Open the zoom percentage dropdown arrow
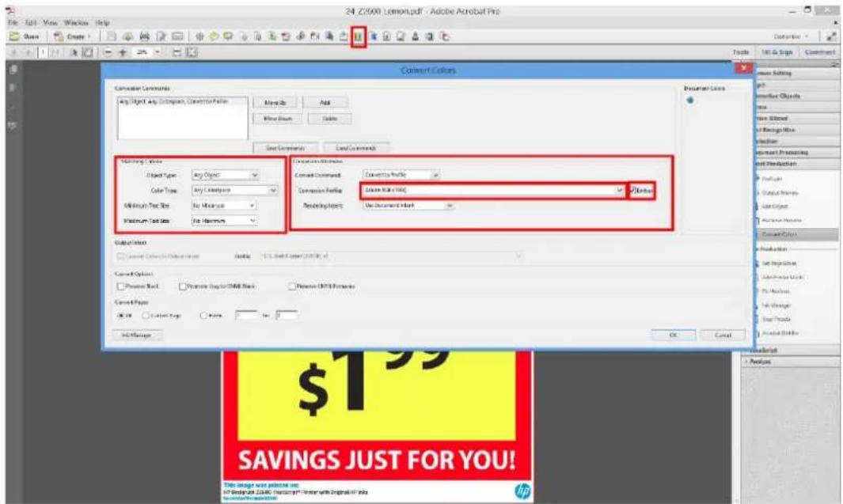Image resolution: width=843 pixels, height=504 pixels. 158,52
